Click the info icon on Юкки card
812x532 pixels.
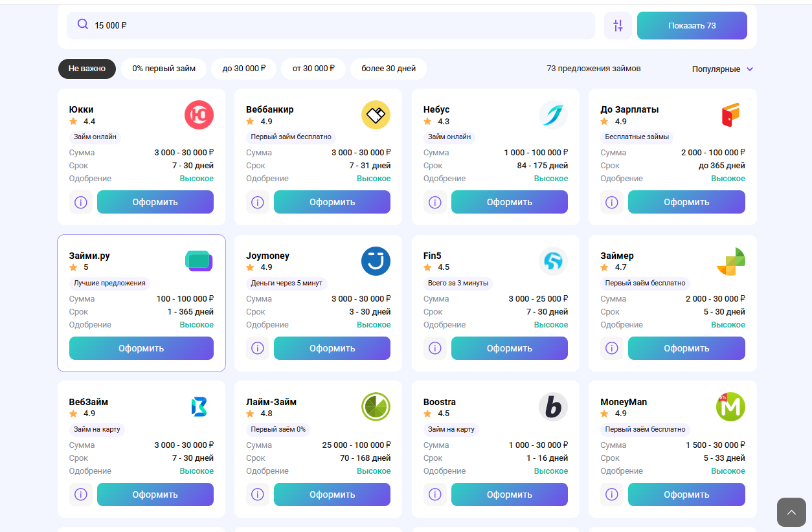[x=81, y=202]
